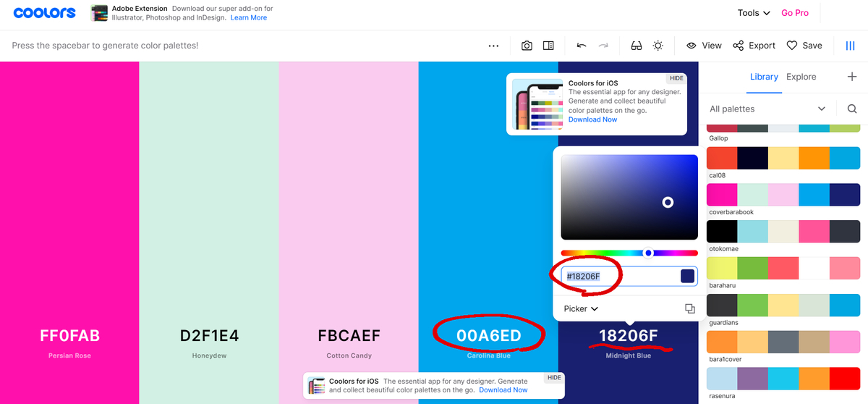The height and width of the screenshot is (404, 868).
Task: Click the FBCAEF hex code
Action: point(349,336)
